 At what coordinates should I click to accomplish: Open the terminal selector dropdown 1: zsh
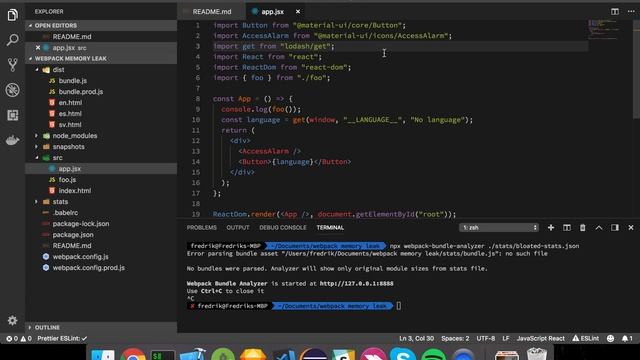tap(499, 228)
